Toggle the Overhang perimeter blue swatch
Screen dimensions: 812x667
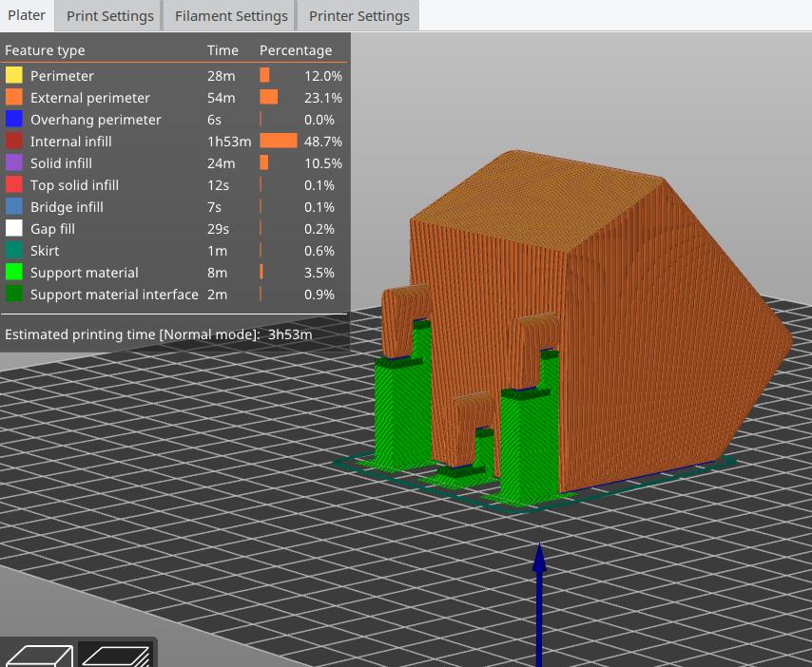click(x=14, y=119)
